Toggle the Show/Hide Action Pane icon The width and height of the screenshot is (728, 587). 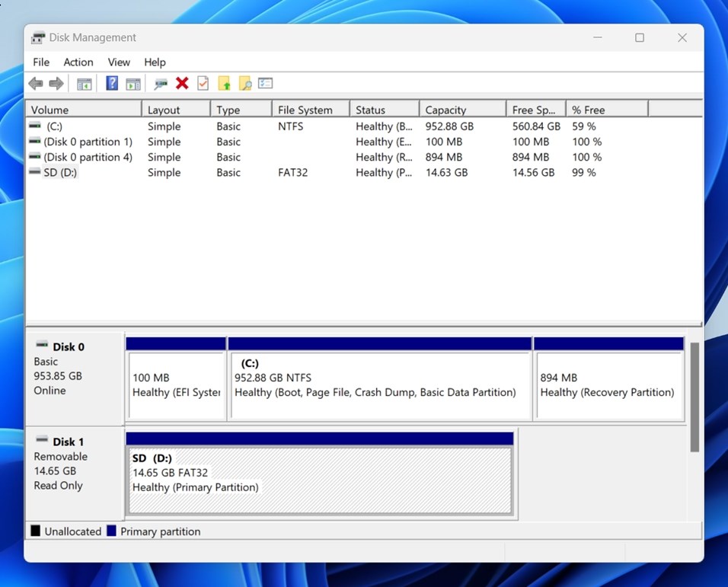tap(133, 83)
